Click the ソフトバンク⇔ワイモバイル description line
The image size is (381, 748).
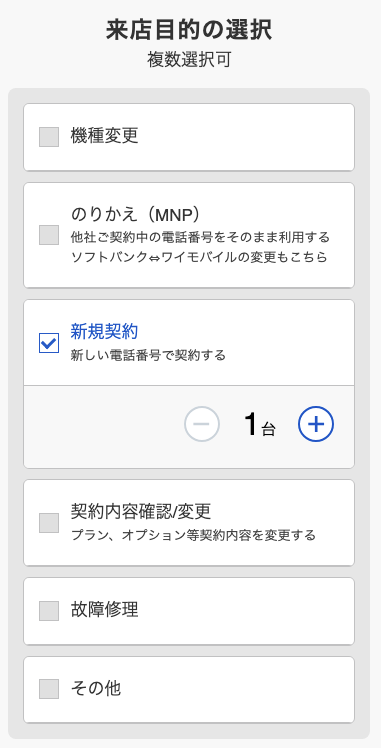click(x=199, y=257)
